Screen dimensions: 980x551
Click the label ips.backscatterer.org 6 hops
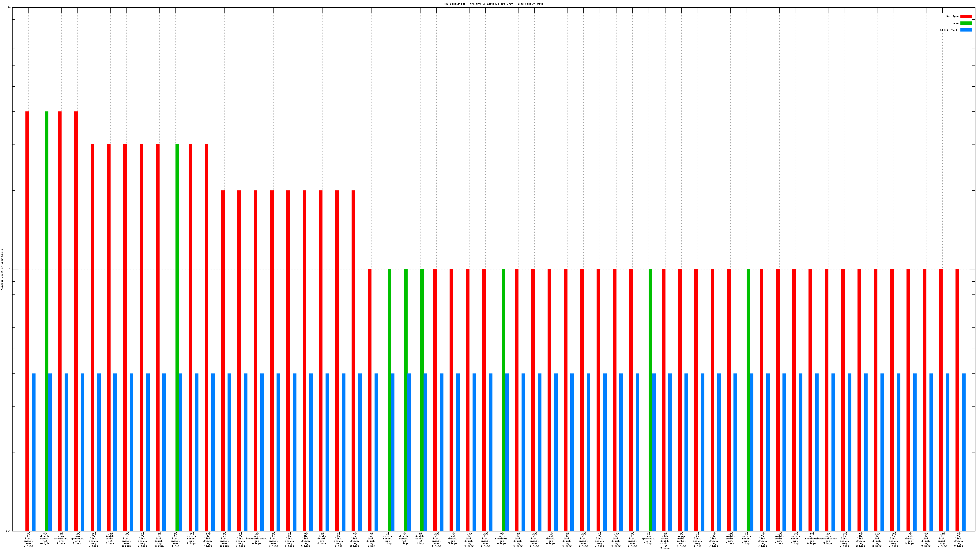tap(257, 538)
